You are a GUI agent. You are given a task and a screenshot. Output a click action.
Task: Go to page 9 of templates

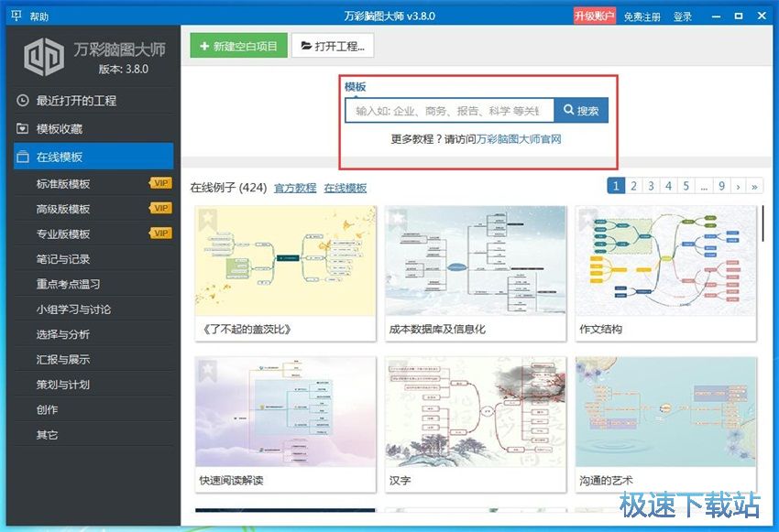[721, 186]
